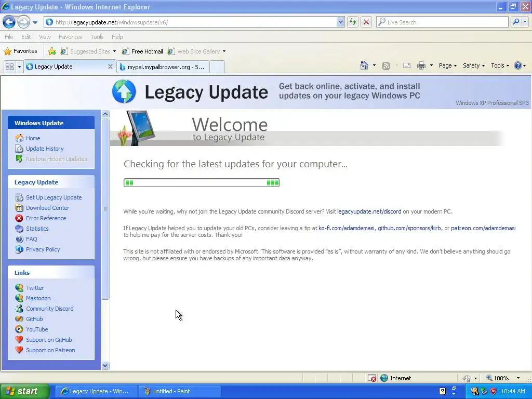This screenshot has height=399, width=532.
Task: Click the Privacy Policy sidebar icon
Action: click(x=19, y=249)
